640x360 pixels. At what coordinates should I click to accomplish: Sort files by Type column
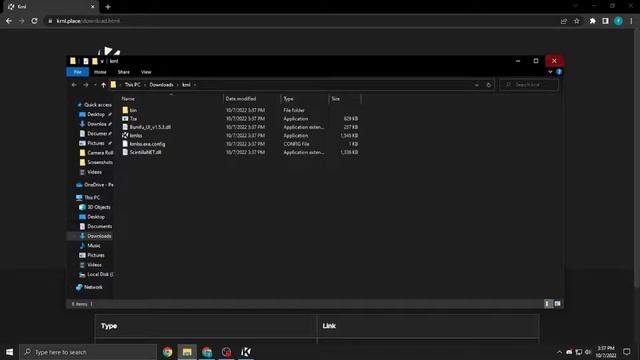point(304,99)
